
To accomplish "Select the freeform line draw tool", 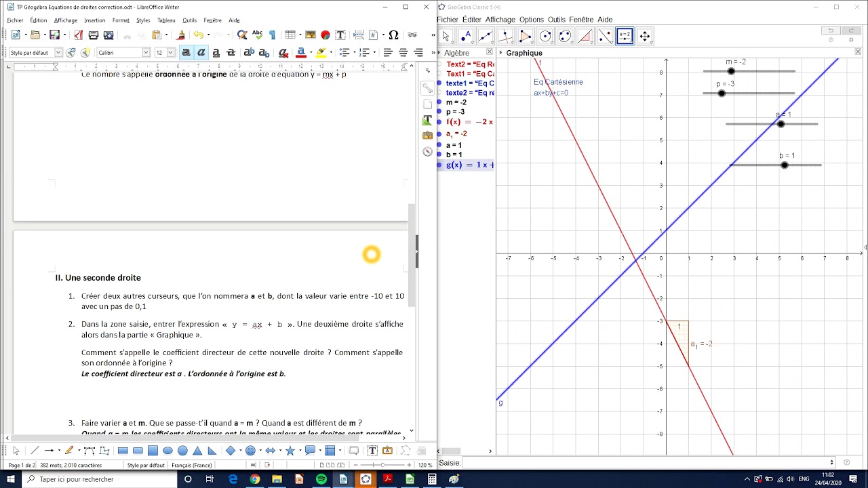I will (69, 451).
